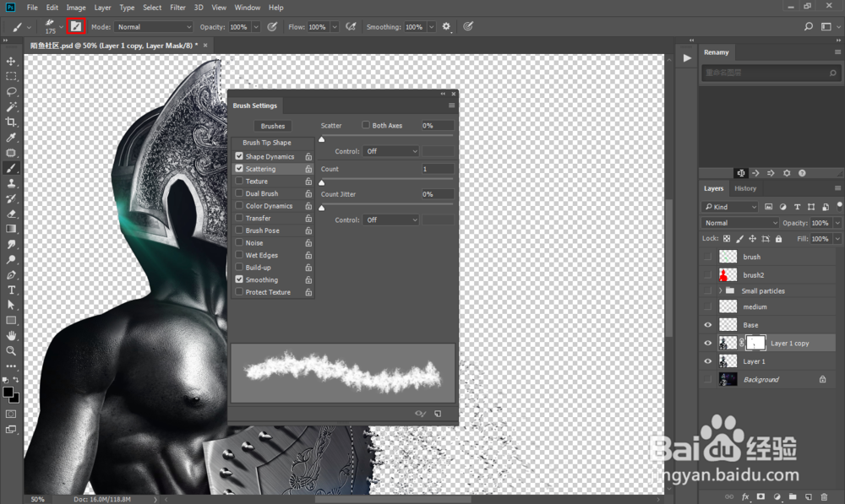Enable Color Dynamics checkbox
This screenshot has width=845, height=504.
pos(239,206)
